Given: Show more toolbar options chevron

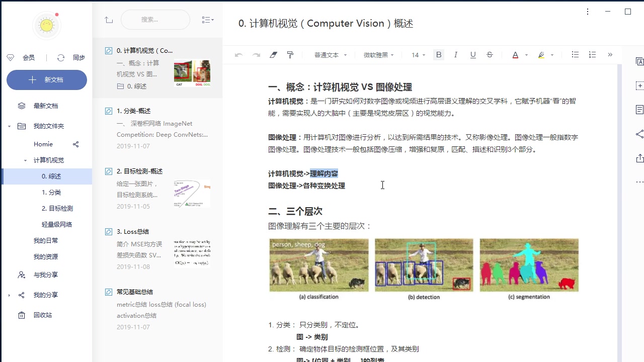Looking at the screenshot, I should [610, 55].
